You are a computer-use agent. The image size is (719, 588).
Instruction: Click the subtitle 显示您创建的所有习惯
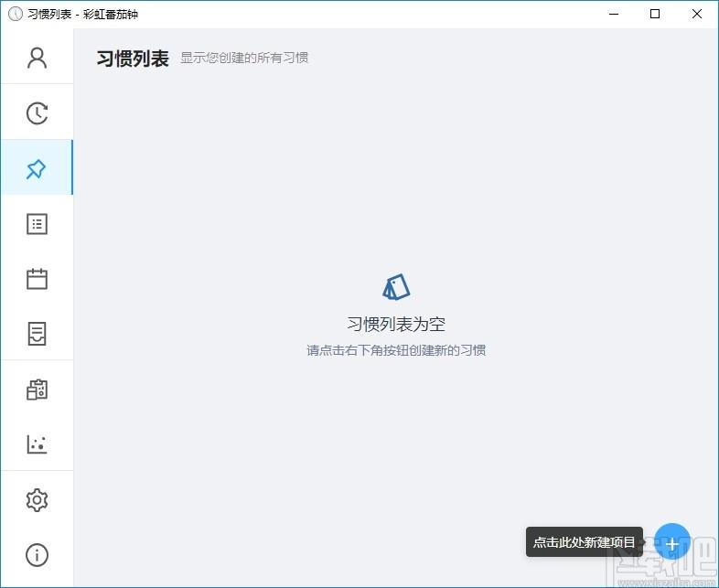244,58
